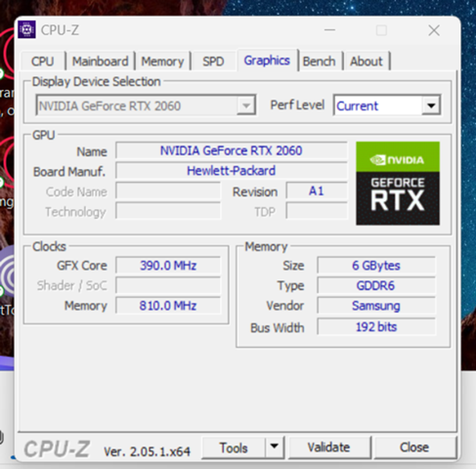Open the Tools dropdown arrow
The height and width of the screenshot is (469, 476).
click(275, 448)
